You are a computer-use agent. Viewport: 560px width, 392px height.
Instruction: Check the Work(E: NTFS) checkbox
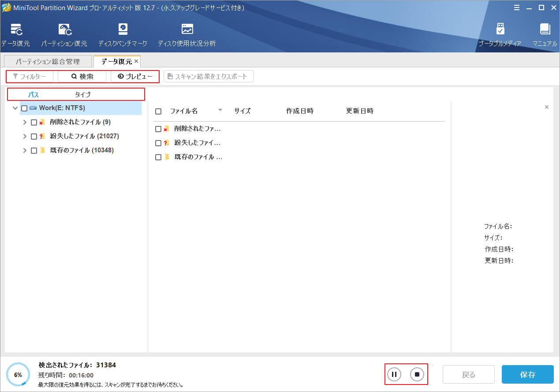(24, 107)
